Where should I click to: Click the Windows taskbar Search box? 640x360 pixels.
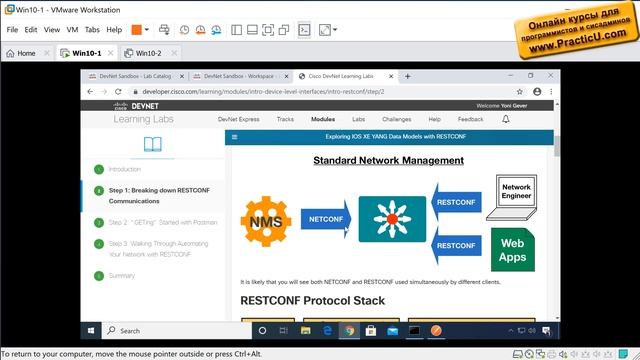point(176,331)
